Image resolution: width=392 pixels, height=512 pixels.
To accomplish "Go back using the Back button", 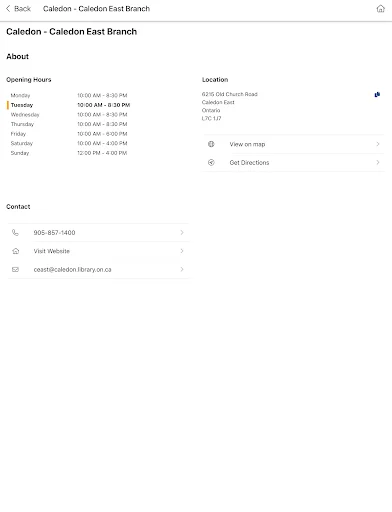I will tap(18, 9).
